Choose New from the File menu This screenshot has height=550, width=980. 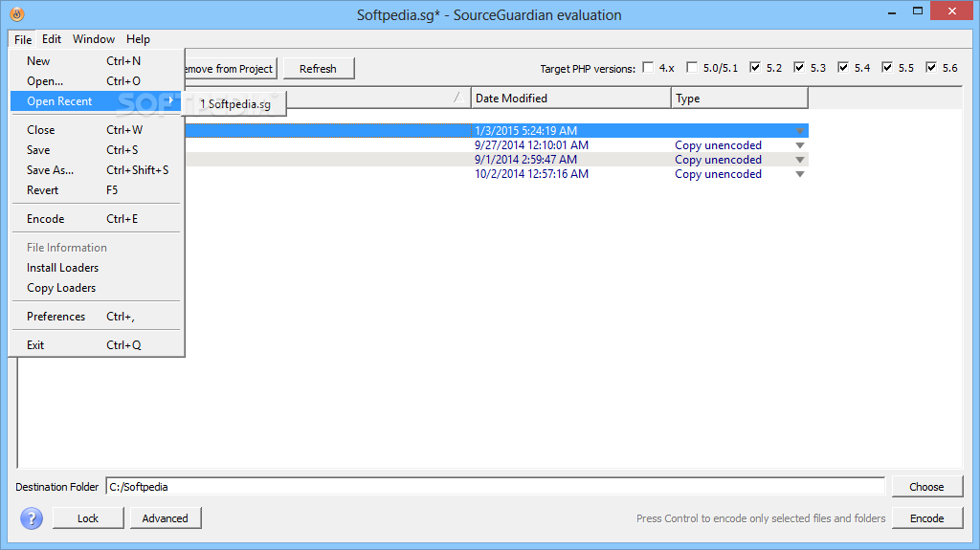97,60
